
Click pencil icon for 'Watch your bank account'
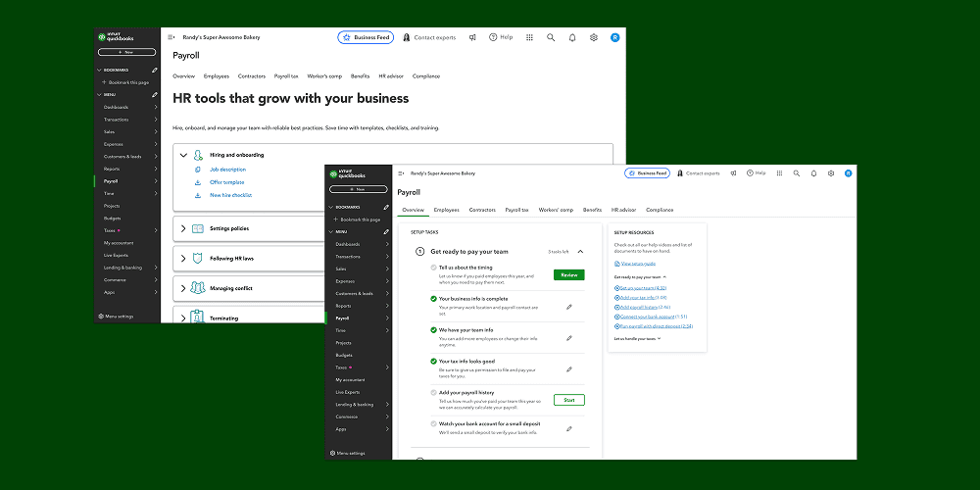(568, 429)
